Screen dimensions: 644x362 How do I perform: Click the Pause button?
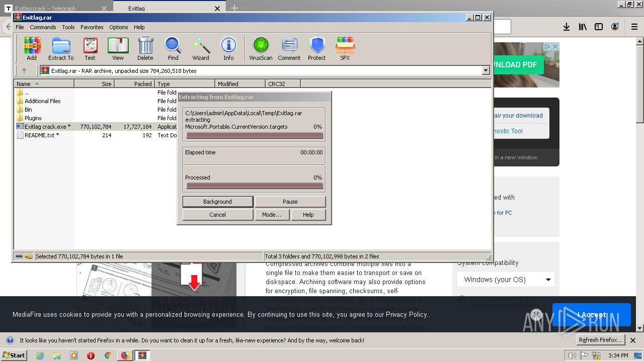(x=290, y=202)
